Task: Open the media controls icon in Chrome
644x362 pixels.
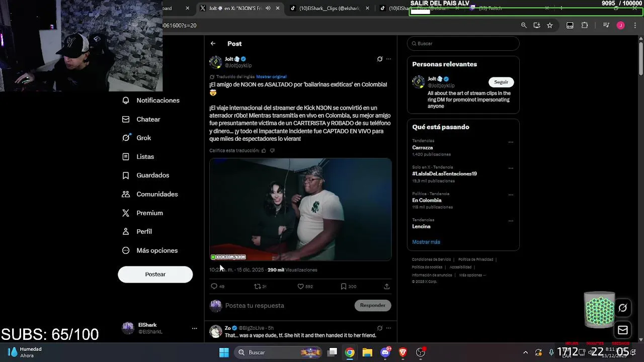Action: (606, 26)
